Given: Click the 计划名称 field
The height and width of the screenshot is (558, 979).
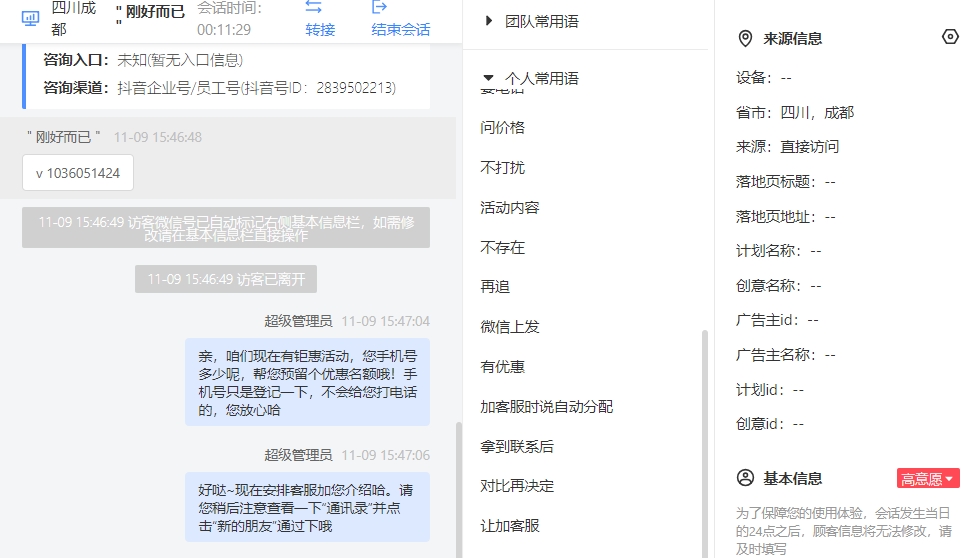Looking at the screenshot, I should coord(779,251).
